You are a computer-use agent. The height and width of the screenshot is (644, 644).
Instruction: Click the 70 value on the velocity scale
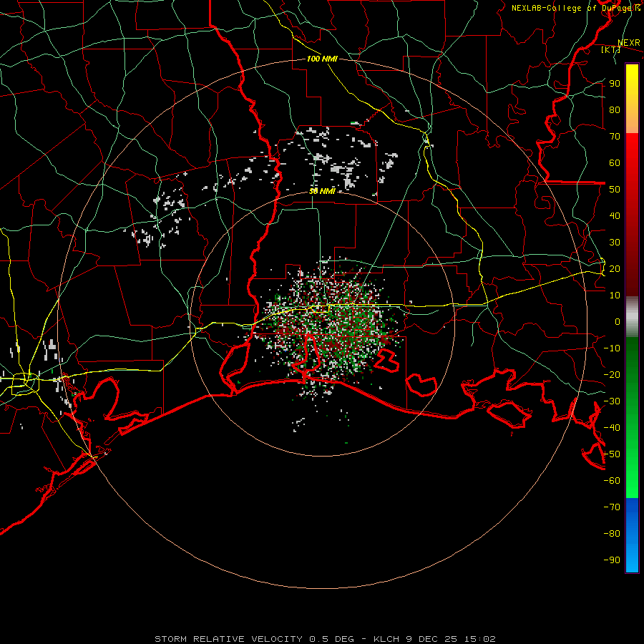tap(615, 137)
